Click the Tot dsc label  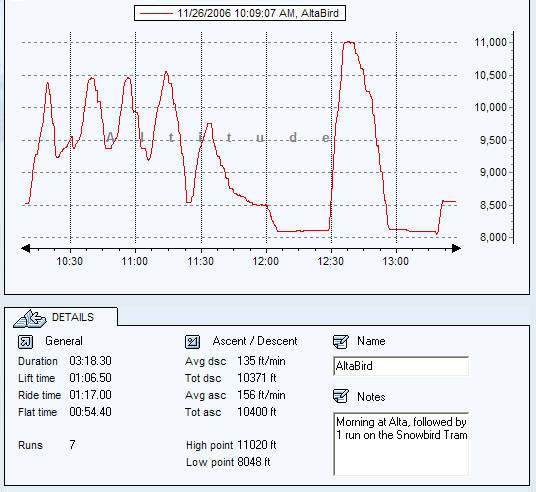coord(203,378)
